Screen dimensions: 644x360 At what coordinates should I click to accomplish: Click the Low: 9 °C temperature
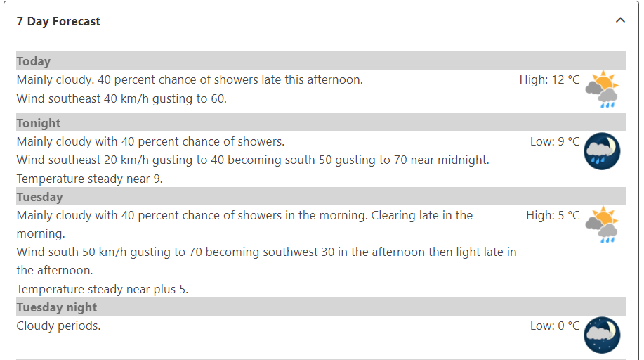[x=555, y=142]
